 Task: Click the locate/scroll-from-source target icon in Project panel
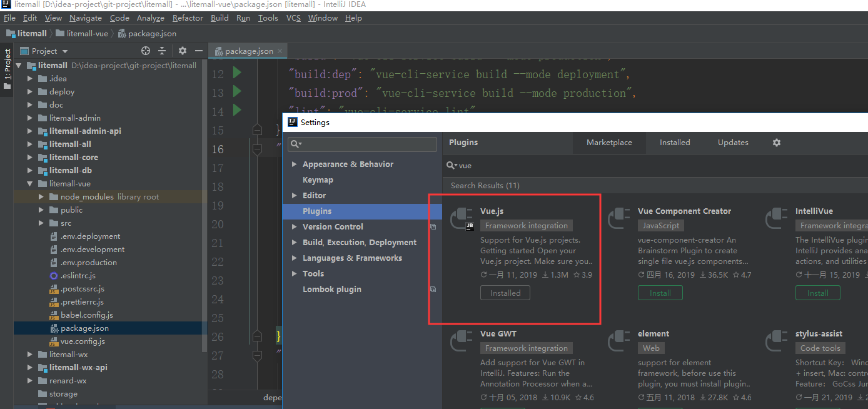(146, 51)
